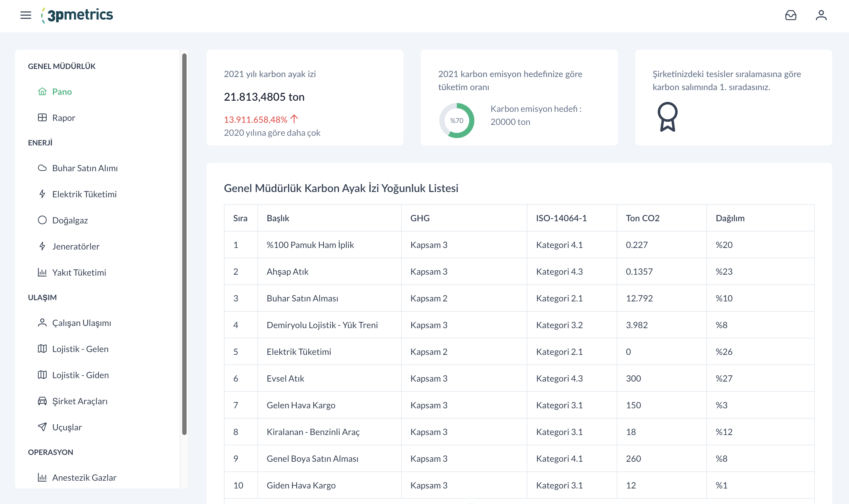
Task: Click the grid icon beside Rapor
Action: coord(42,117)
